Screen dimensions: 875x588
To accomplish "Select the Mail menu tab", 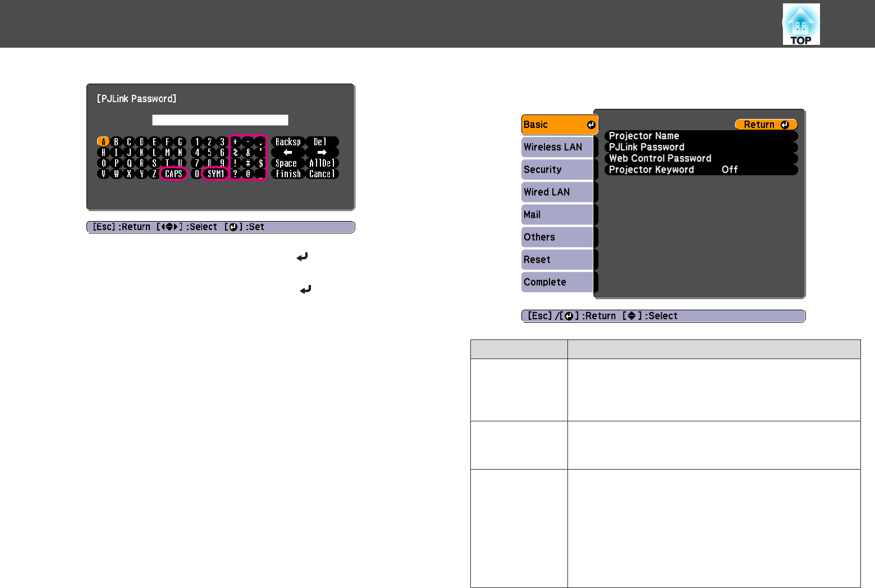I will pos(558,214).
